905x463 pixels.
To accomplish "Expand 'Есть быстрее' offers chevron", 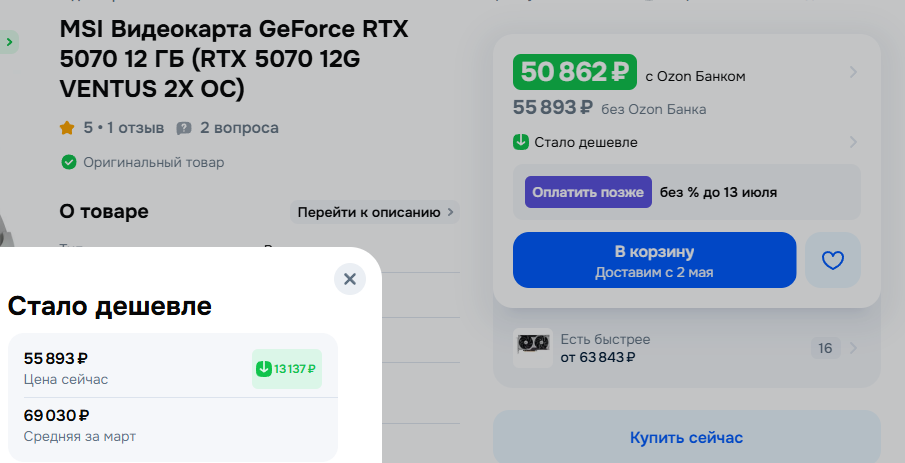I will (x=853, y=348).
